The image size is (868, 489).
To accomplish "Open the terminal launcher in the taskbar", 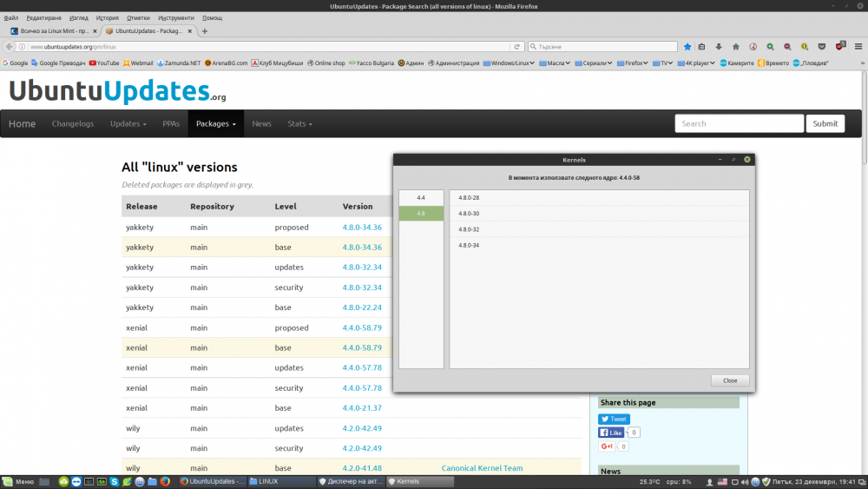I will tap(89, 482).
